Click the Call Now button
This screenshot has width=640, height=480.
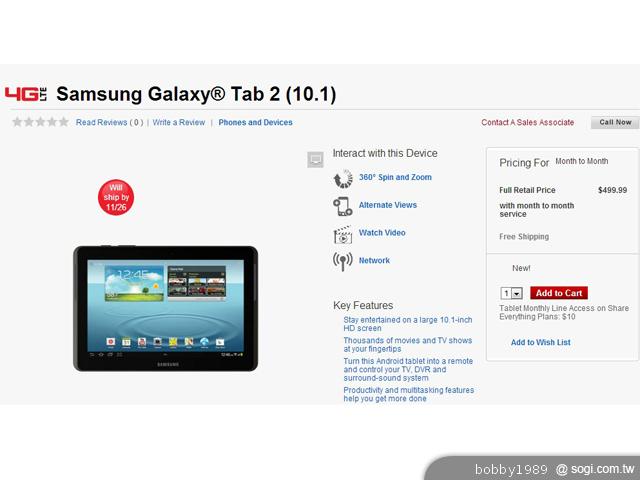pos(615,122)
